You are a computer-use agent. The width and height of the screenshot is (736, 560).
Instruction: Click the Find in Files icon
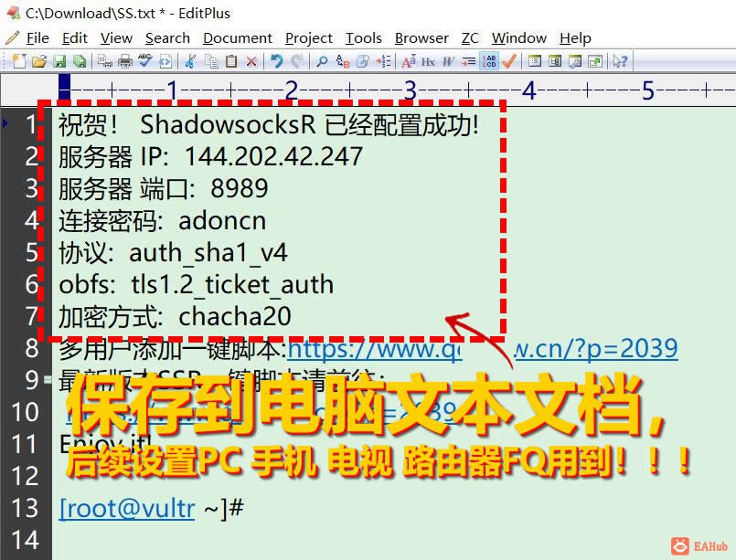[363, 61]
